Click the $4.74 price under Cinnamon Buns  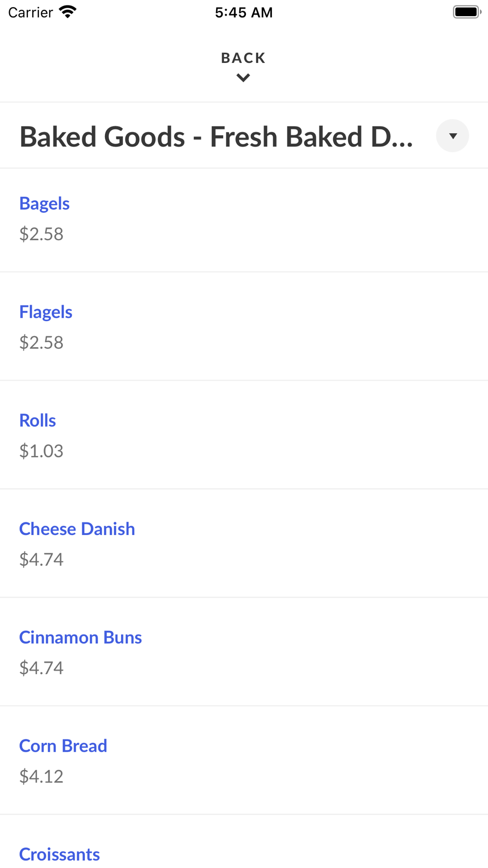pos(41,668)
